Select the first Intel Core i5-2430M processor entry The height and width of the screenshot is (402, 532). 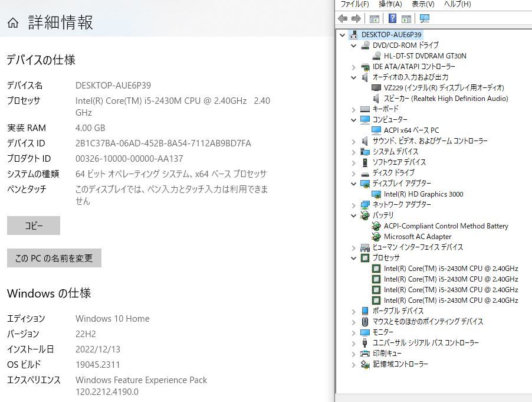coord(451,269)
